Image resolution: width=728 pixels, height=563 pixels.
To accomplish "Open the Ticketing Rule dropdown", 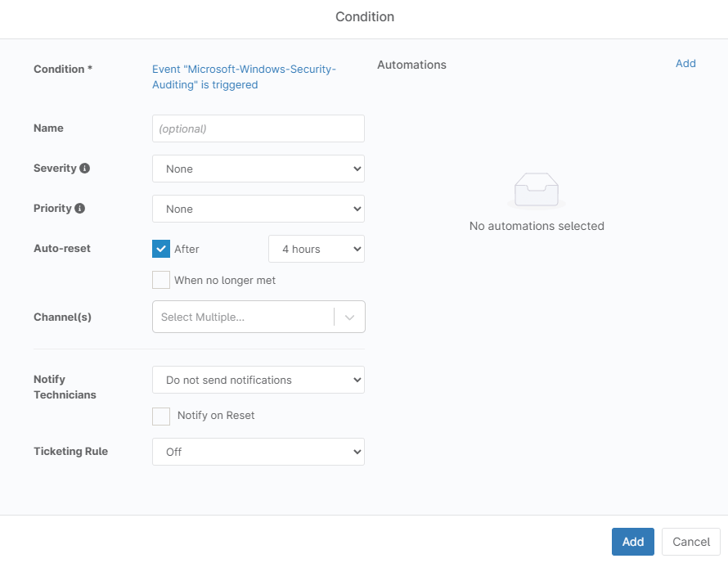I will click(258, 452).
